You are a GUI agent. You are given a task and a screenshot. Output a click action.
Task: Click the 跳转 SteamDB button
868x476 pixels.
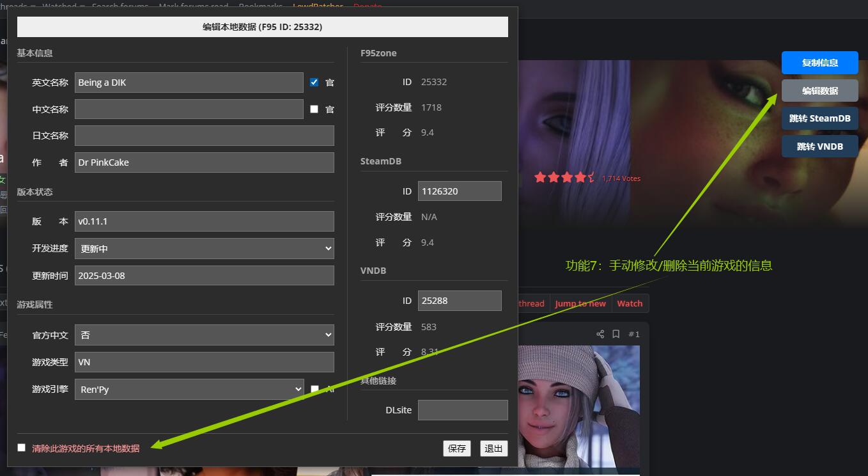pos(819,118)
